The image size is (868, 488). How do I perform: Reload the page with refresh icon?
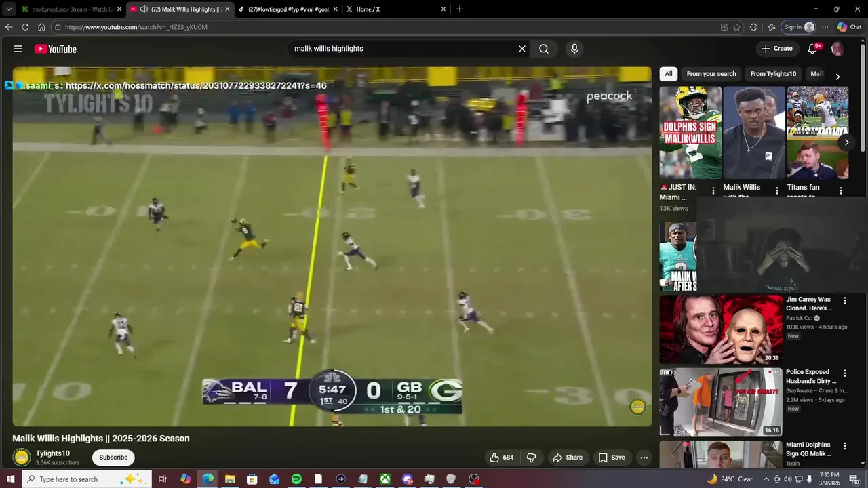[x=25, y=27]
